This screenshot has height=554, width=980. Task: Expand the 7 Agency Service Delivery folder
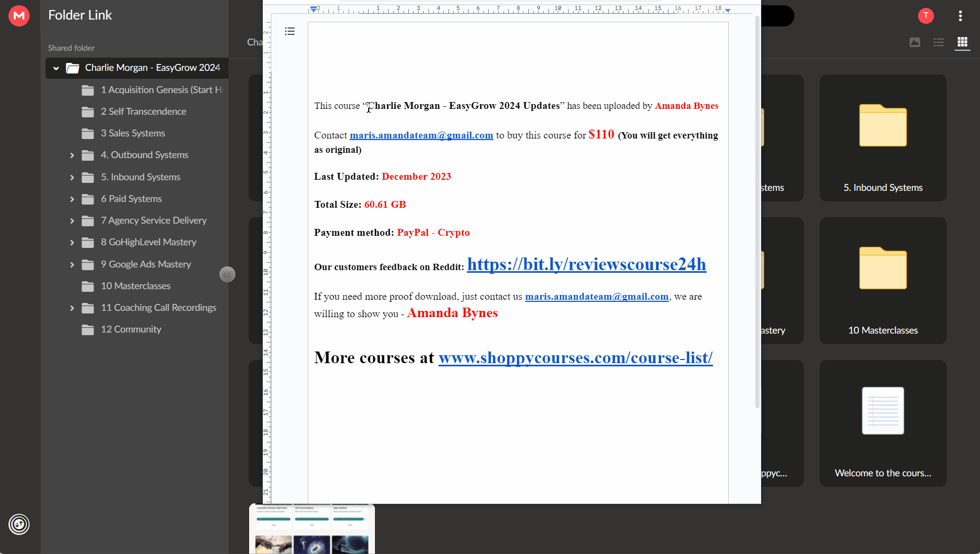72,220
